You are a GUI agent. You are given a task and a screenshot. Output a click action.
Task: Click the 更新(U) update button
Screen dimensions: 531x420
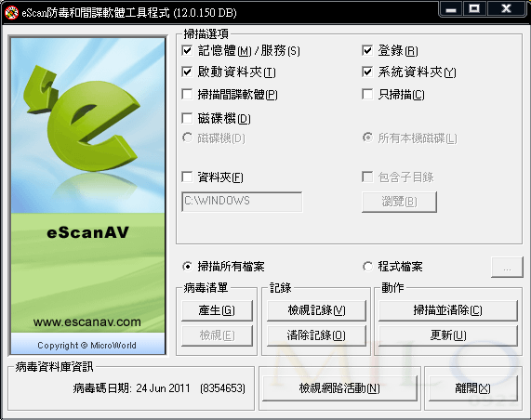(x=448, y=335)
